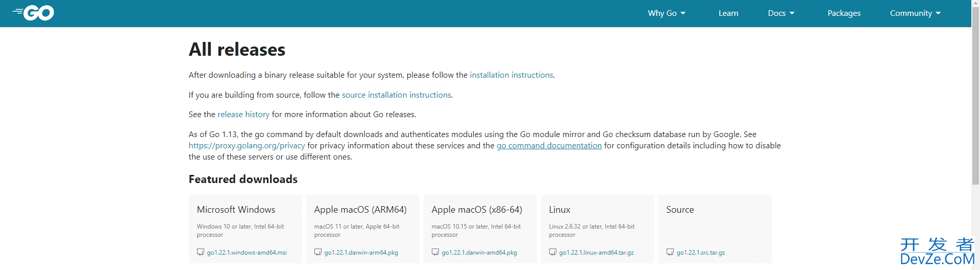Screen dimensions: 980x270
Task: Click download icon beside linux-amd64.tar.gz file
Action: (x=553, y=252)
